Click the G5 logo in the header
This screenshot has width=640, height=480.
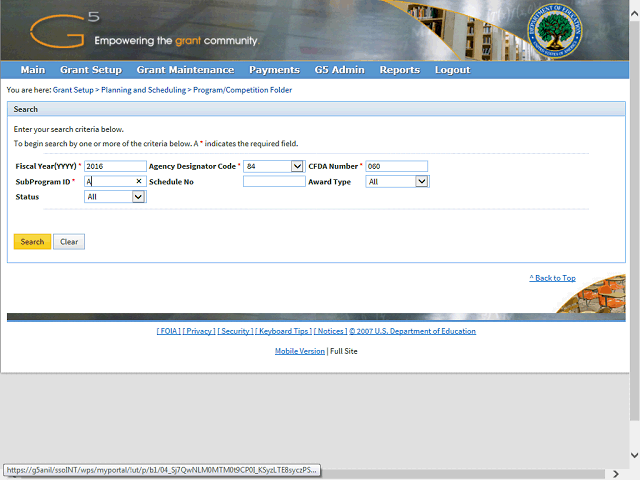(64, 29)
